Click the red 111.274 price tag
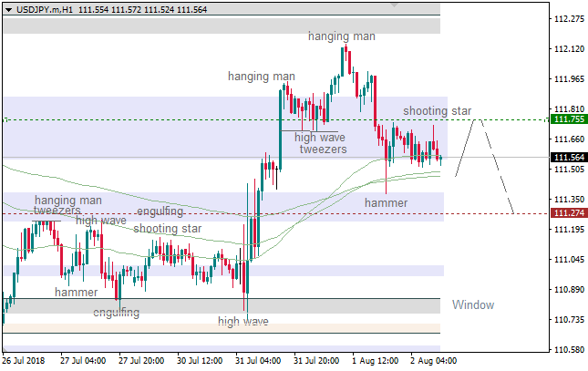 click(568, 213)
